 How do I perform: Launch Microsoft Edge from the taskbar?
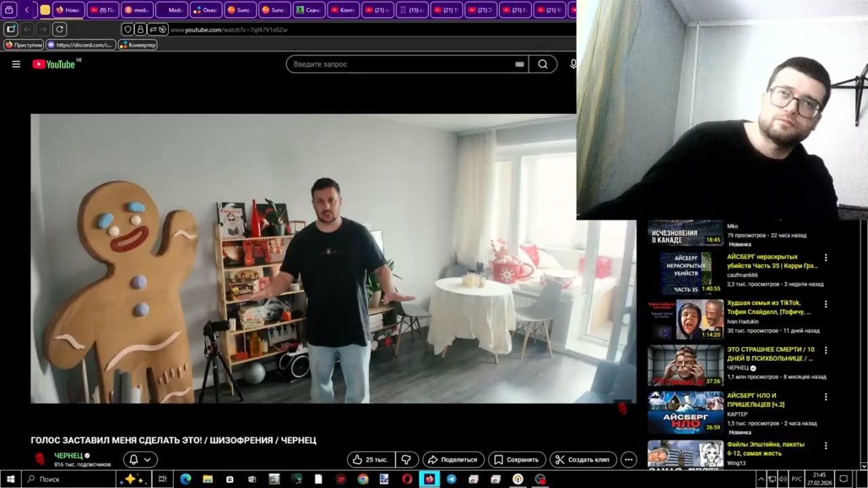[x=186, y=479]
